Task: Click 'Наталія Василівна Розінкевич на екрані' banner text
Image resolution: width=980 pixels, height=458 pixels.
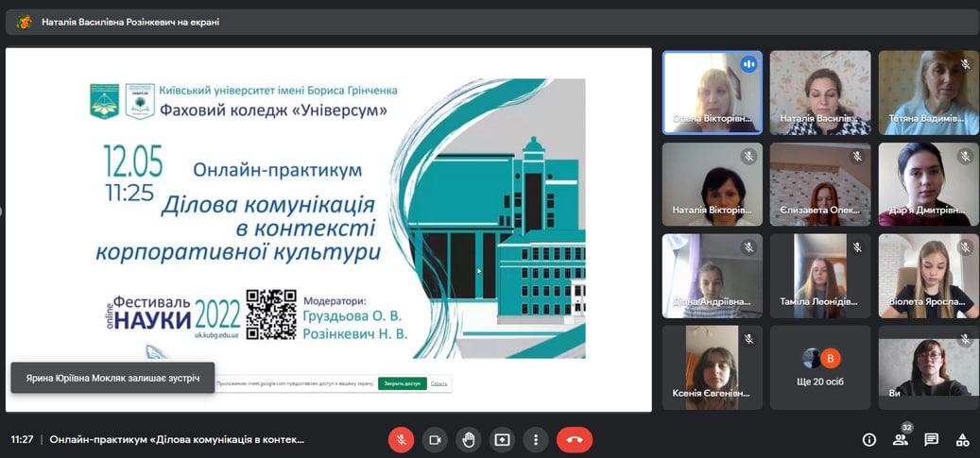Action: click(130, 22)
